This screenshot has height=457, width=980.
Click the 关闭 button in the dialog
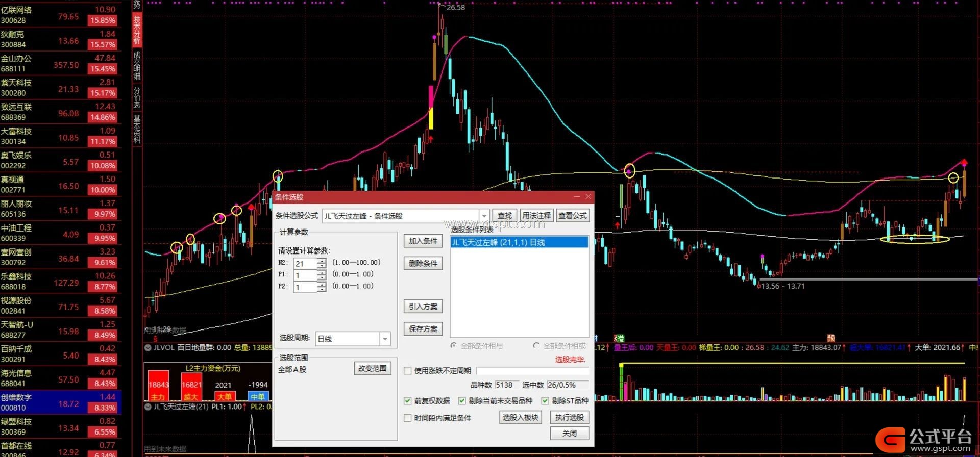(570, 433)
